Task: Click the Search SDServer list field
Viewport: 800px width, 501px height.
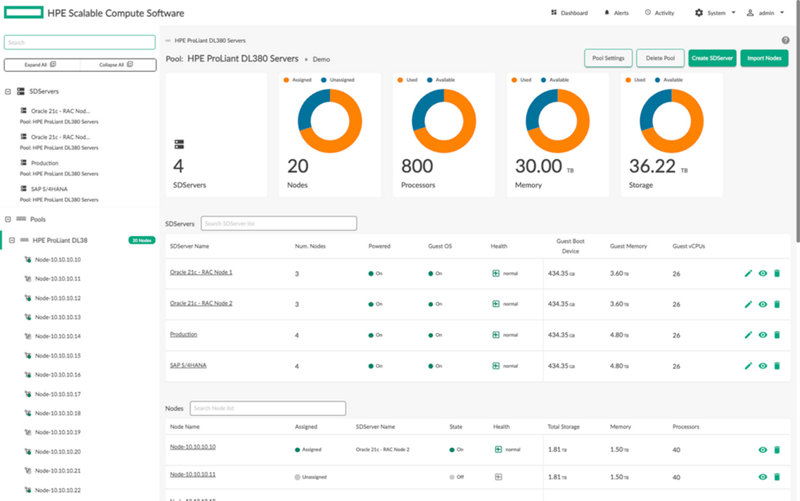Action: 279,223
